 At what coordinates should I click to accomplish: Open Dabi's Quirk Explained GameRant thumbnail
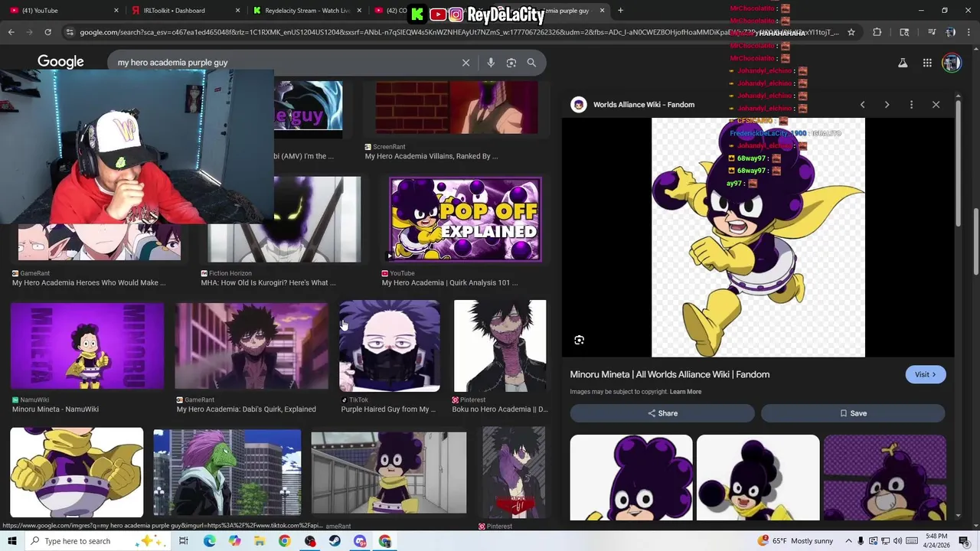252,346
